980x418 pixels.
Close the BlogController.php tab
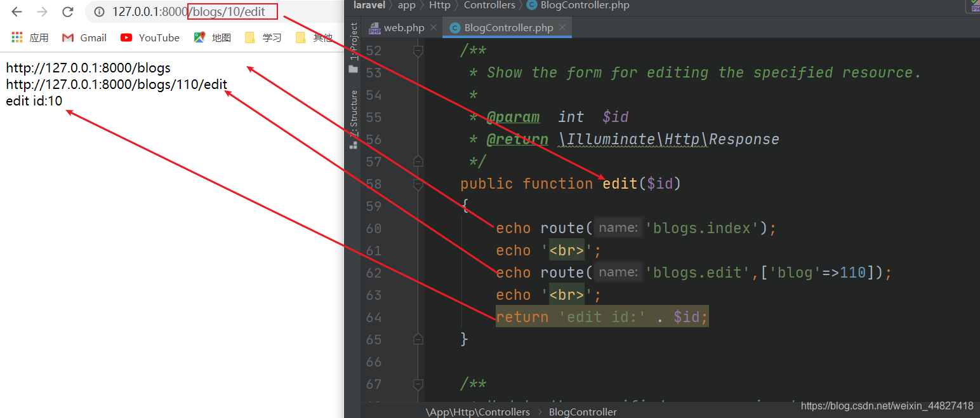(562, 28)
